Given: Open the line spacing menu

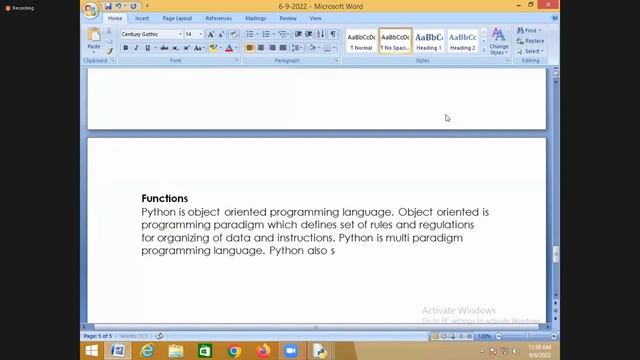Looking at the screenshot, I should point(297,48).
